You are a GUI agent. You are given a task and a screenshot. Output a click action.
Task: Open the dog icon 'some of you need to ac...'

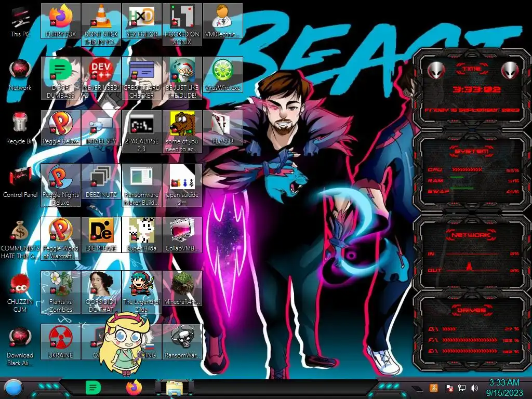click(x=182, y=131)
